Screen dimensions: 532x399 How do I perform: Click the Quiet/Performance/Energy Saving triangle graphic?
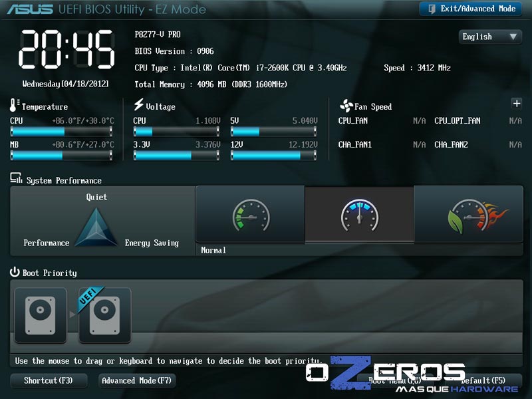point(96,227)
